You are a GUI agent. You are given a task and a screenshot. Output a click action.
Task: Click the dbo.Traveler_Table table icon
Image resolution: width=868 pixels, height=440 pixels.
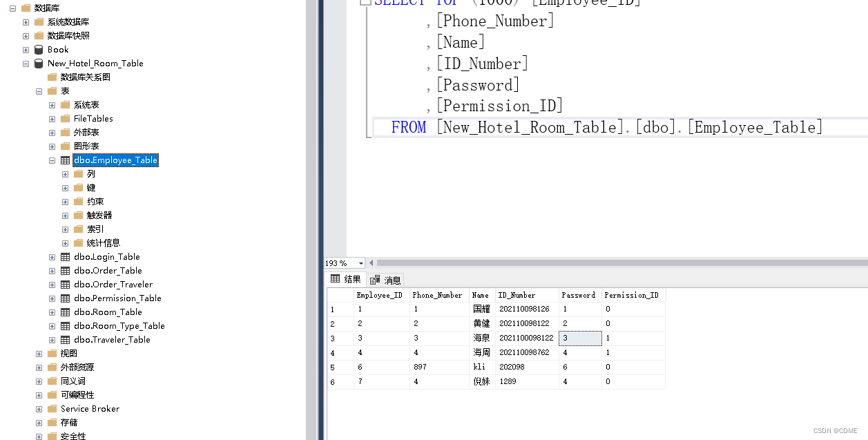coord(65,340)
